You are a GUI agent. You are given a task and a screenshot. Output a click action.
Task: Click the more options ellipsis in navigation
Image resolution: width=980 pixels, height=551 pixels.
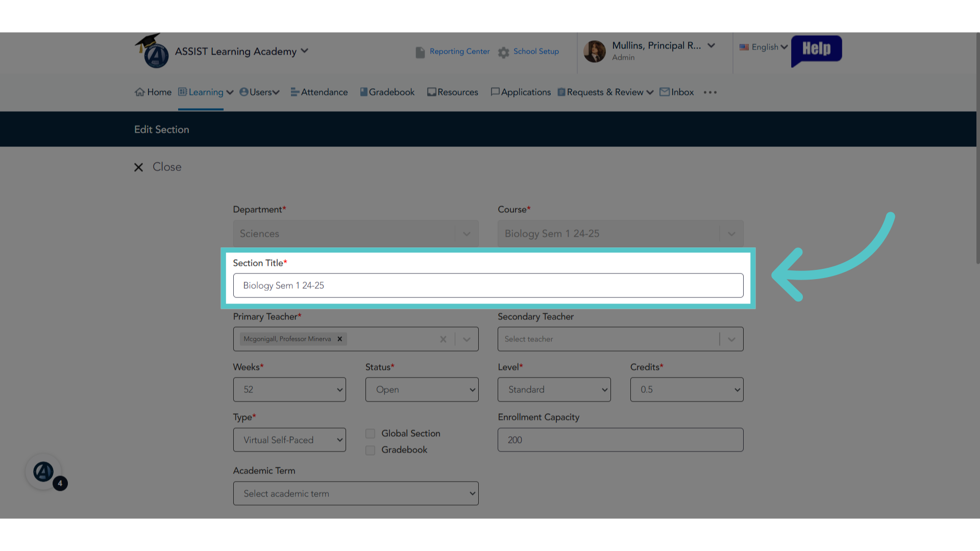(x=710, y=92)
